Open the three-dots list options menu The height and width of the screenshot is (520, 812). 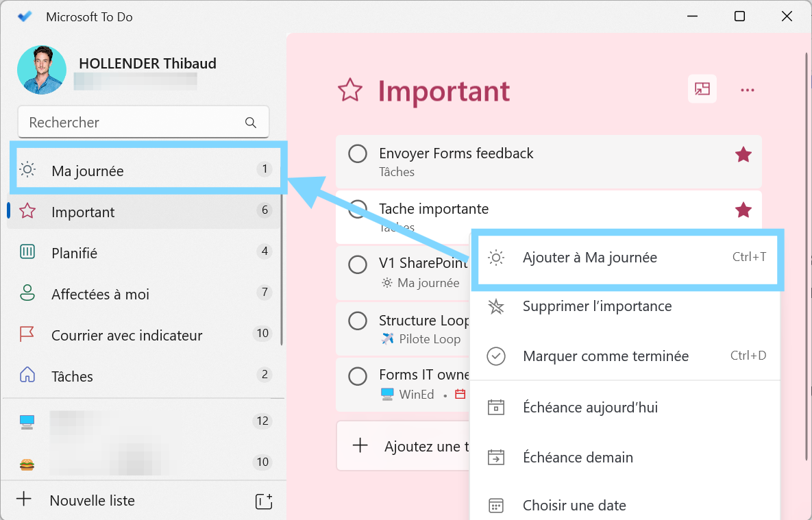[x=747, y=90]
